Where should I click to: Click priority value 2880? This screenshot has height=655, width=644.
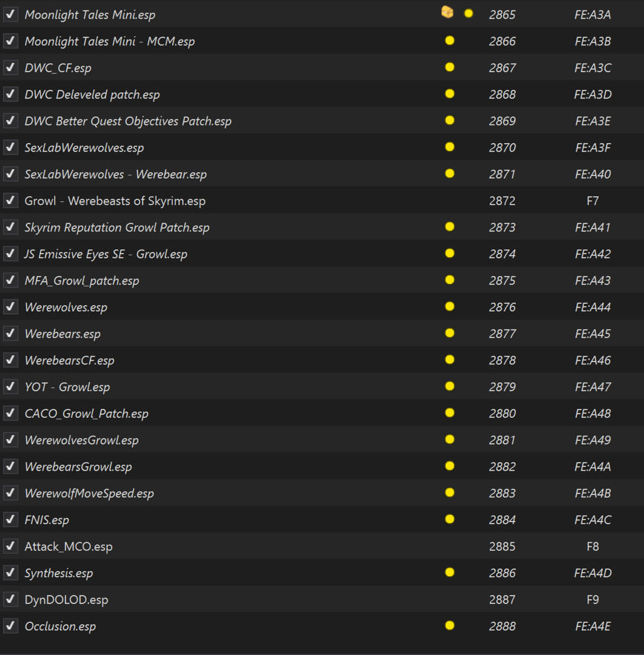tap(503, 414)
